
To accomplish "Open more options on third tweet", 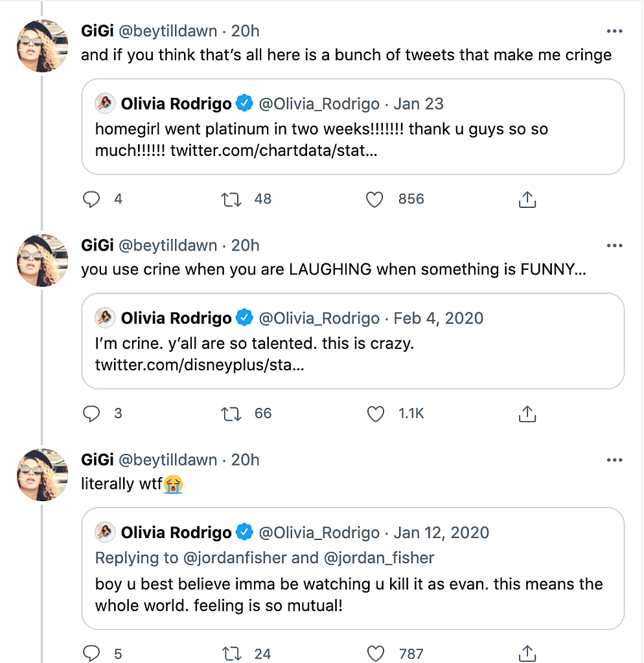I will (614, 460).
